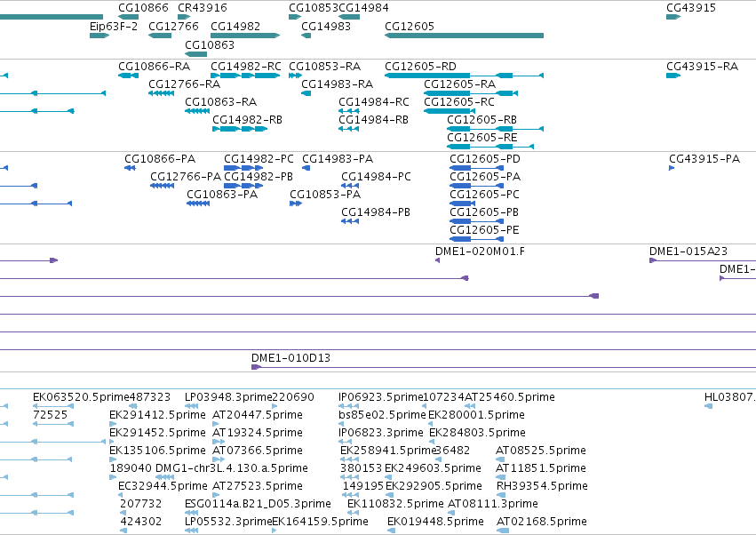Screen dimensions: 756x535
Task: Click protein label CG12766-PA
Action: pos(186,177)
